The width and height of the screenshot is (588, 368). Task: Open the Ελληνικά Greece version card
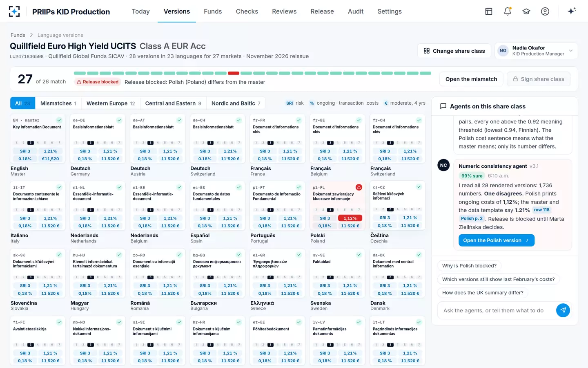click(277, 280)
